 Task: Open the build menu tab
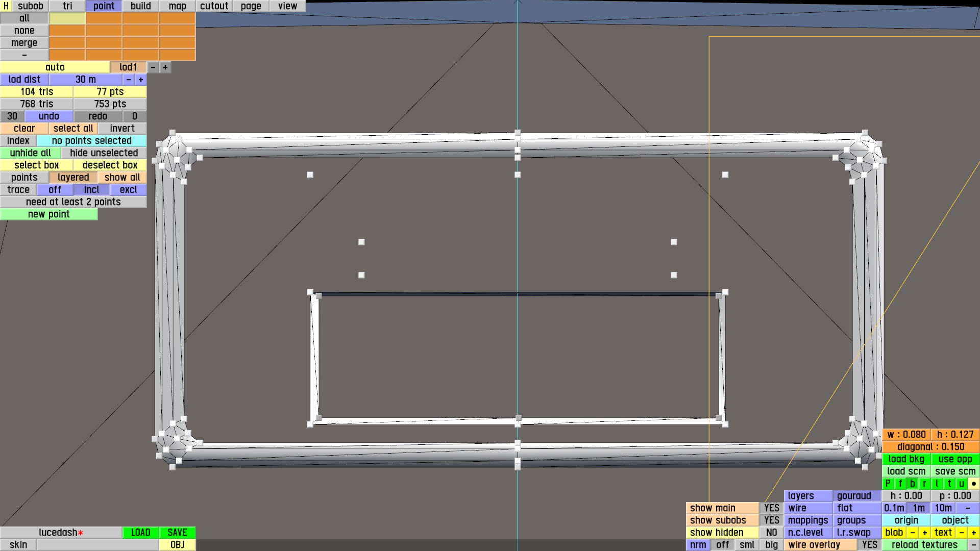click(x=140, y=6)
